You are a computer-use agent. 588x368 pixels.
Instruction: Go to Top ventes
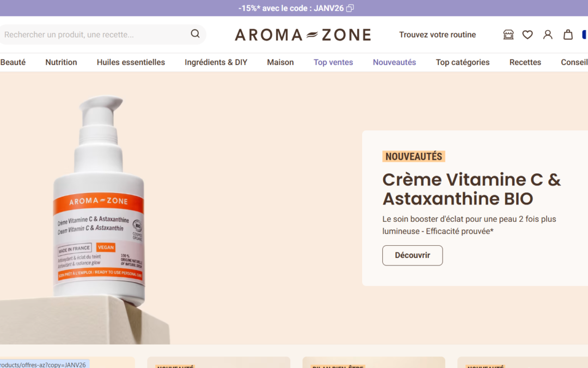click(333, 62)
